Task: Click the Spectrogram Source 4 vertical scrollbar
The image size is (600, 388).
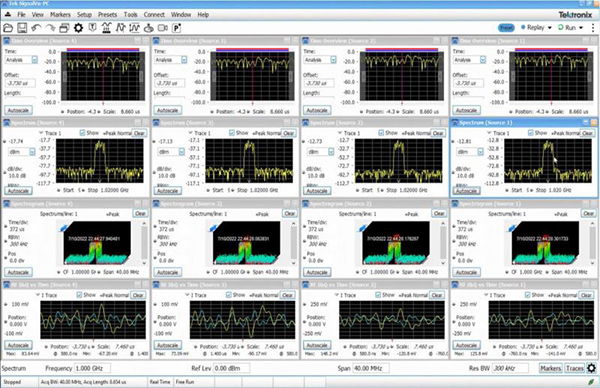Action: (144, 243)
